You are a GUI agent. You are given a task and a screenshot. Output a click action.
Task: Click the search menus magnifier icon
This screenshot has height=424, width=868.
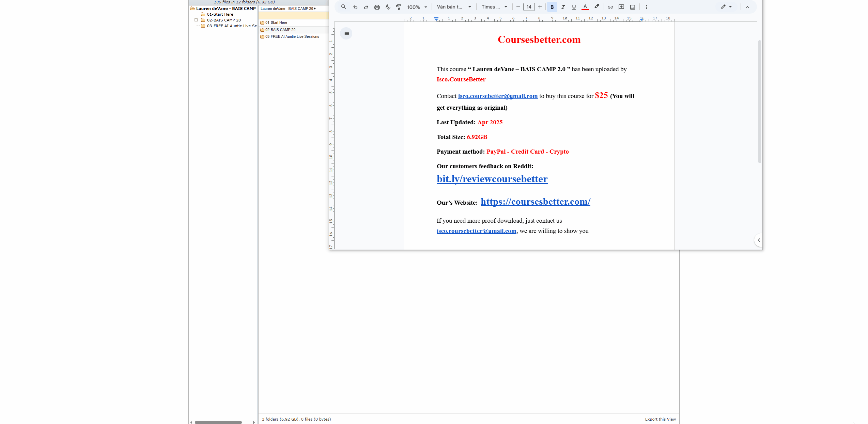coord(343,7)
